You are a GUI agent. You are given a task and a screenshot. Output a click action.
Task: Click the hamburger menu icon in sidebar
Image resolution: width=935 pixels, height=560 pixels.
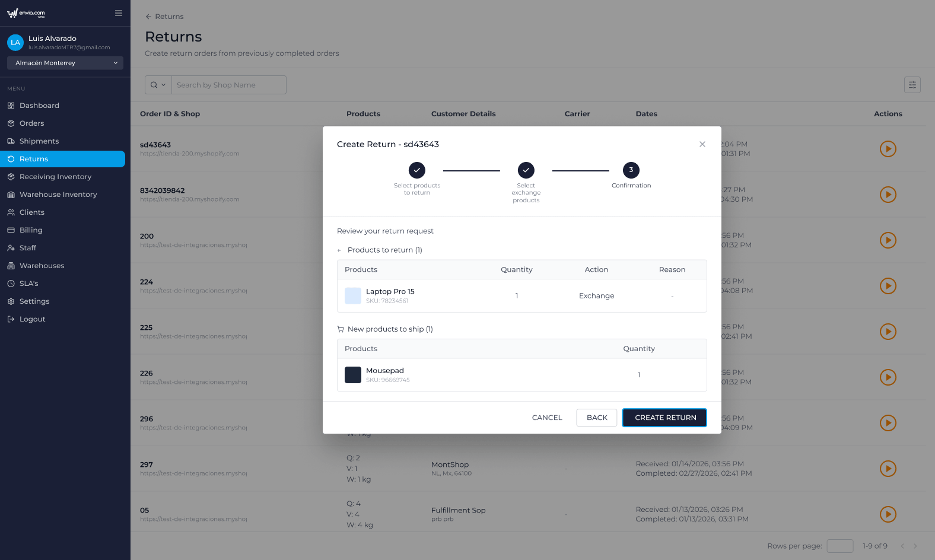click(119, 13)
